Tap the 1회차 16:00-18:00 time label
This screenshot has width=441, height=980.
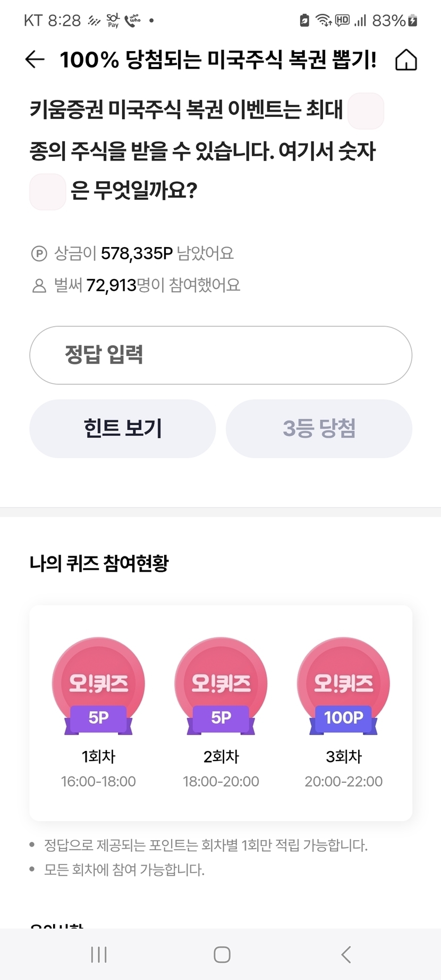point(98,781)
